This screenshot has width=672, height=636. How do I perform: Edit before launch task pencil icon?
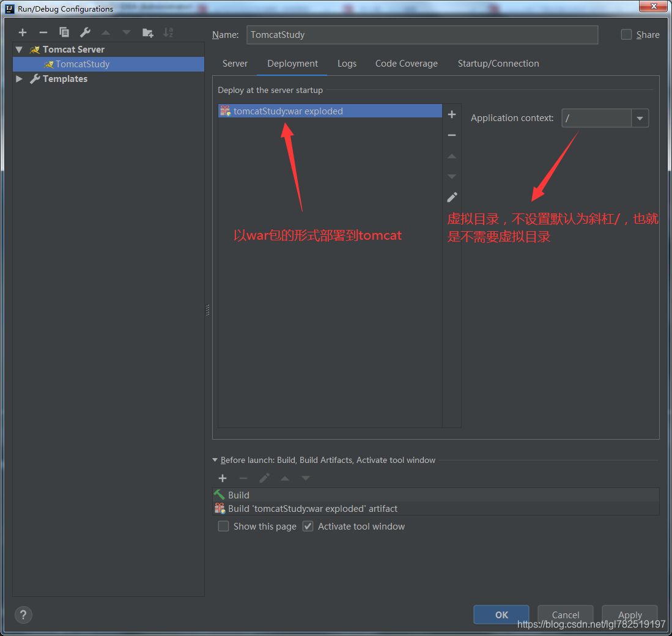pyautogui.click(x=264, y=478)
